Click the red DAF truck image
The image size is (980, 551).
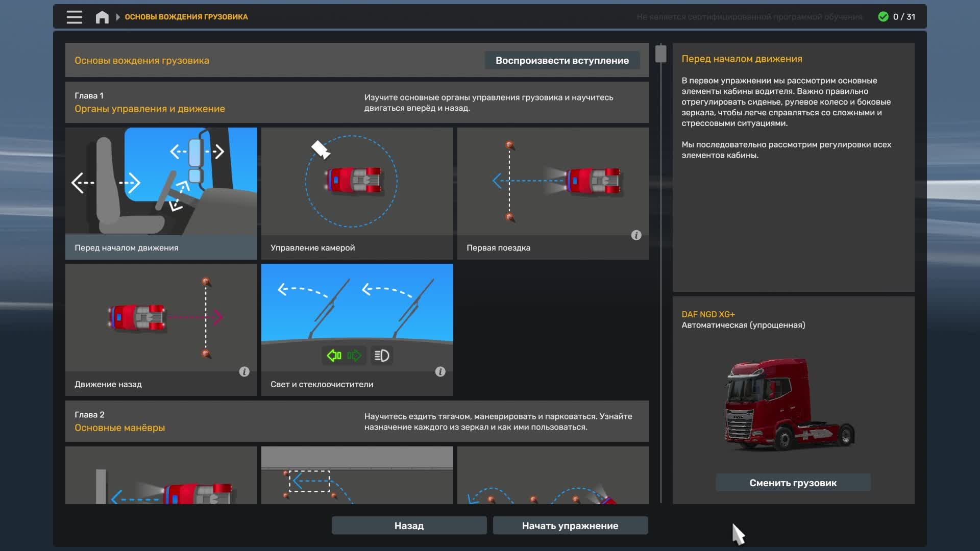pos(790,404)
